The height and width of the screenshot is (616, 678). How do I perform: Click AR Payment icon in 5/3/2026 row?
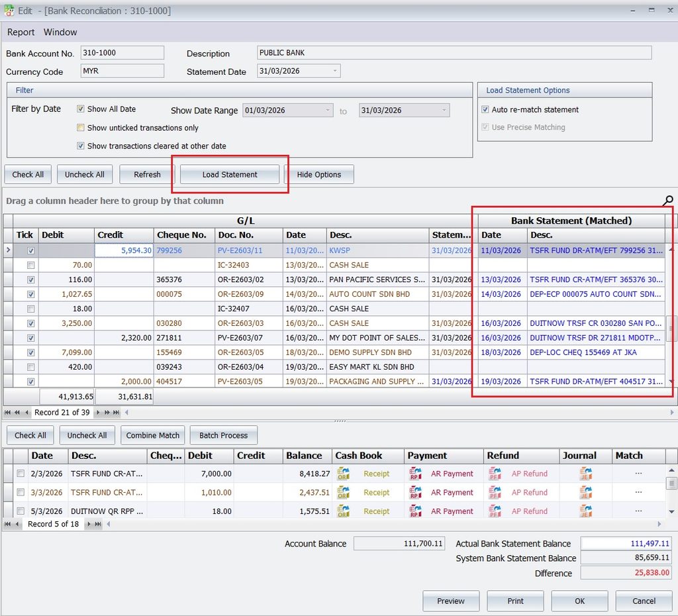click(x=416, y=511)
